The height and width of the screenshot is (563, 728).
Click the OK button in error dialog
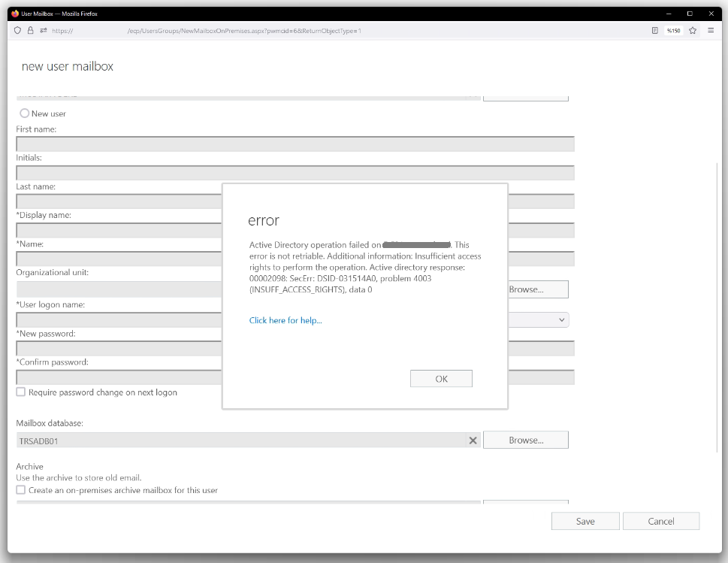[441, 379]
